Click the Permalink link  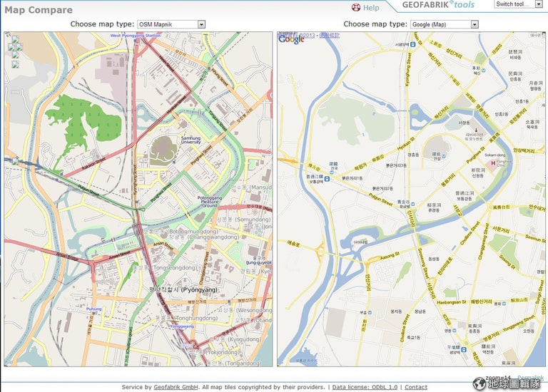coord(531,378)
